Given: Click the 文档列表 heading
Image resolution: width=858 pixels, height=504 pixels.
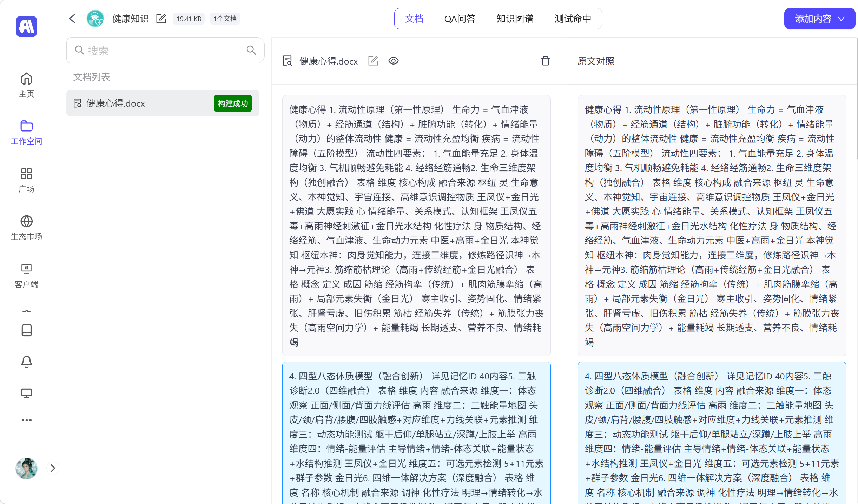Looking at the screenshot, I should (92, 77).
